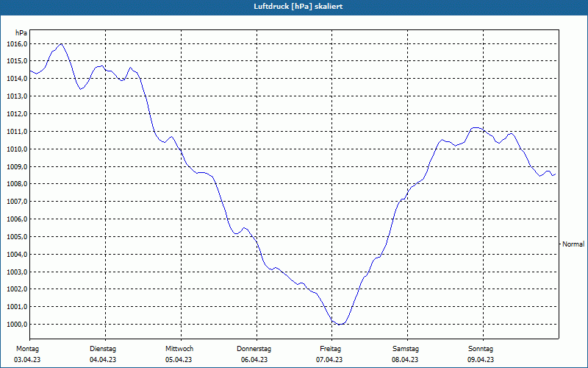Click the '06.04.23' date label

(254, 360)
